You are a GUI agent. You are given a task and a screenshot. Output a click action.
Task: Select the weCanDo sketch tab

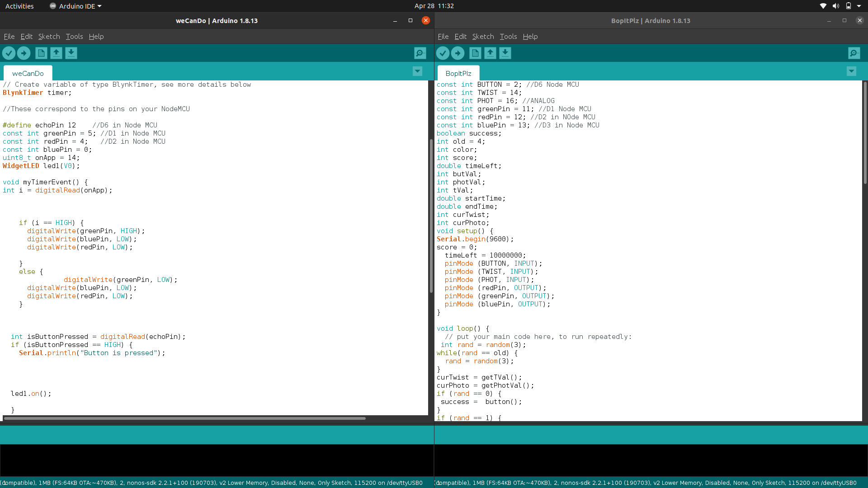[x=28, y=73]
